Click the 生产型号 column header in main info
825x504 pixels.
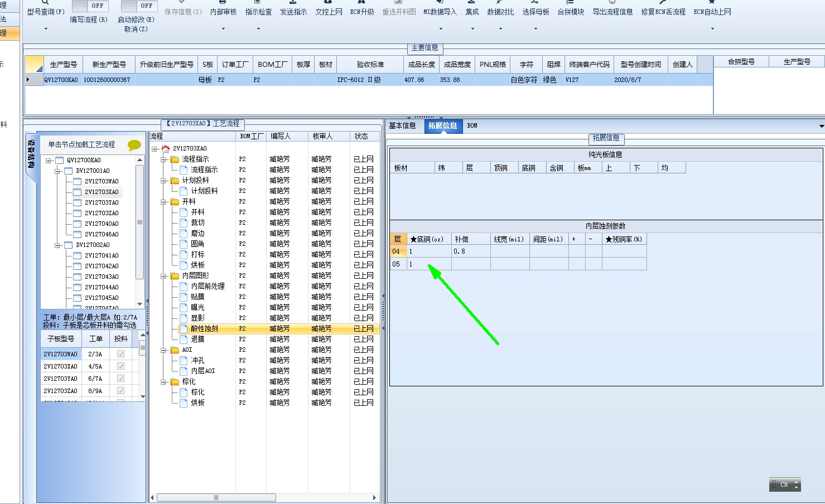pos(63,64)
